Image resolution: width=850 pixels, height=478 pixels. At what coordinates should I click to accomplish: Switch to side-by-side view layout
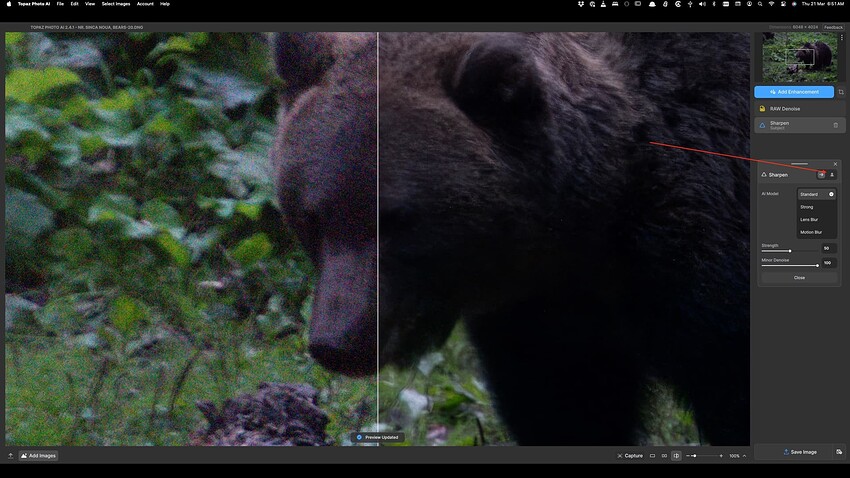[664, 456]
